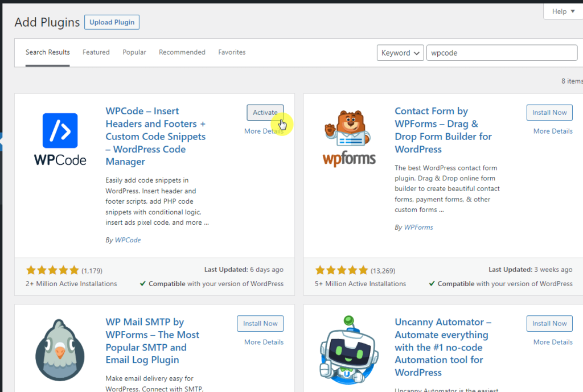Click the Upload Plugin button
Screen dimensions: 583x392
(x=112, y=22)
